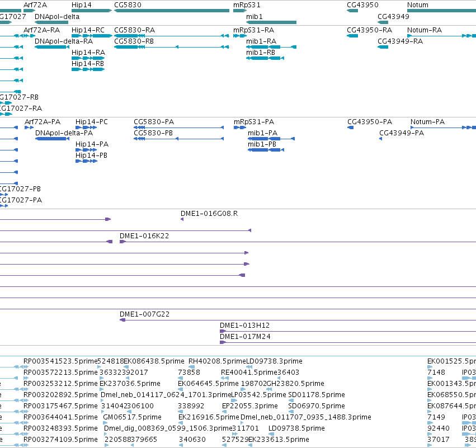
Task: Click the CG43950-RA transcript label
Action: pos(370,30)
